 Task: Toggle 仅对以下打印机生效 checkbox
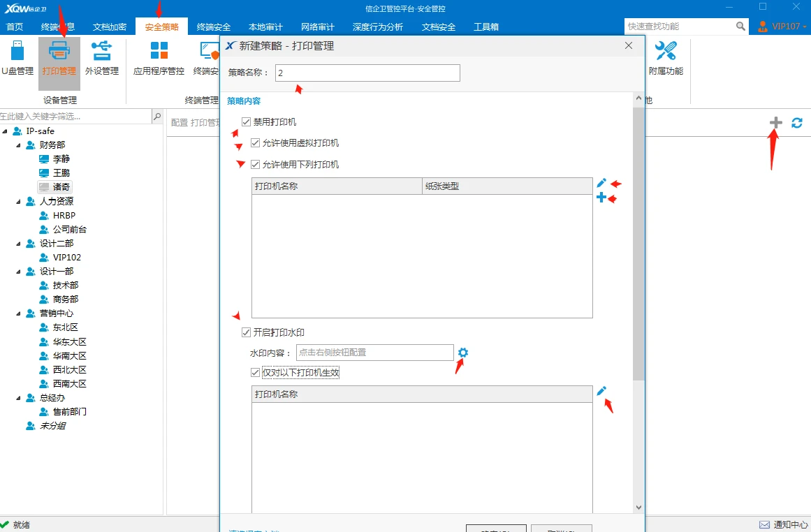tap(255, 372)
